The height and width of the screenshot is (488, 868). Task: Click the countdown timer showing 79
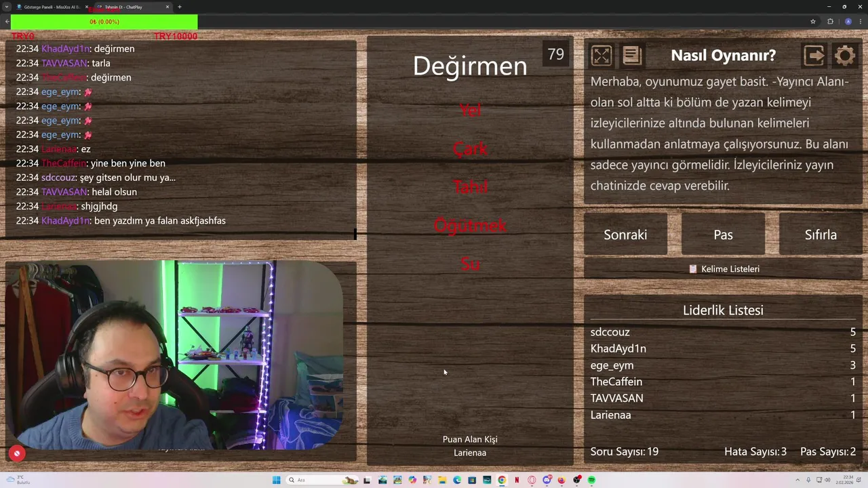[555, 54]
